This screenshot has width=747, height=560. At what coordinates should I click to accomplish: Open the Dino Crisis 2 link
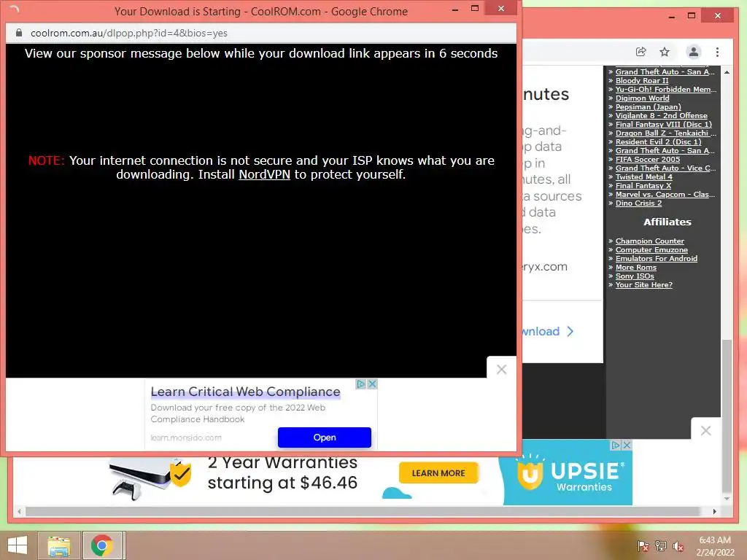click(638, 203)
